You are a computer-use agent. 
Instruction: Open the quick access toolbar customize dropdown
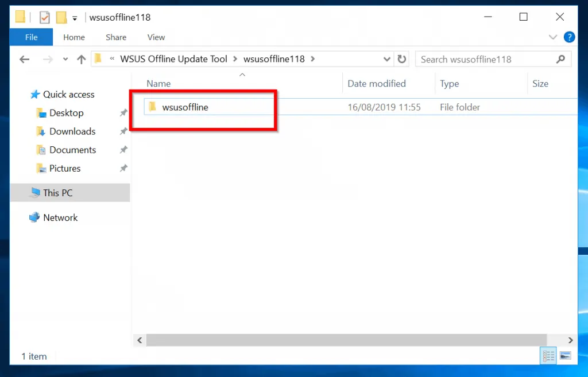tap(75, 17)
